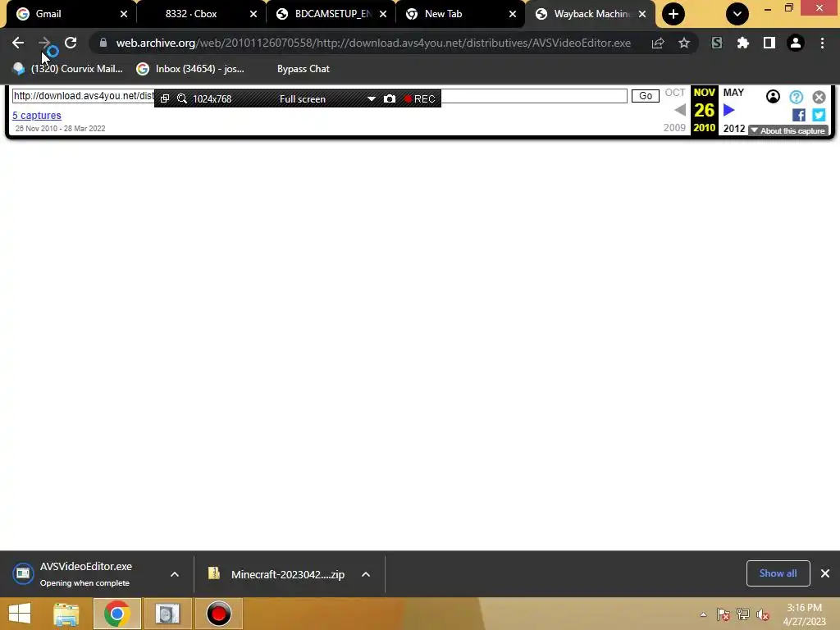Open Wayback help question icon
This screenshot has width=840, height=630.
[x=796, y=97]
